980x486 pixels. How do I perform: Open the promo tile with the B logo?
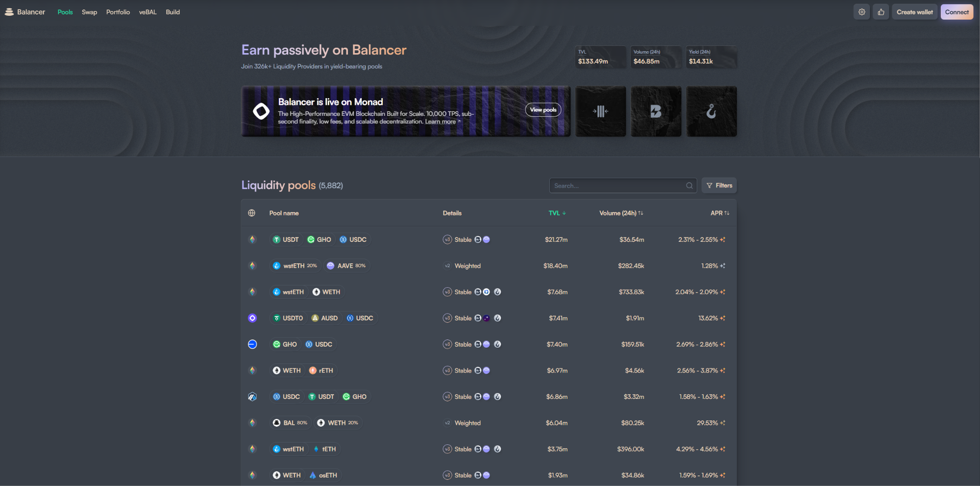point(656,111)
